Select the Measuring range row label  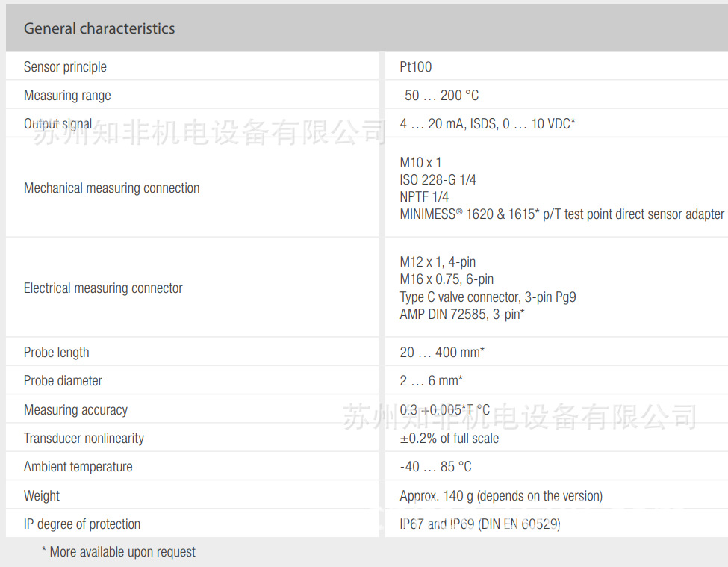click(67, 95)
